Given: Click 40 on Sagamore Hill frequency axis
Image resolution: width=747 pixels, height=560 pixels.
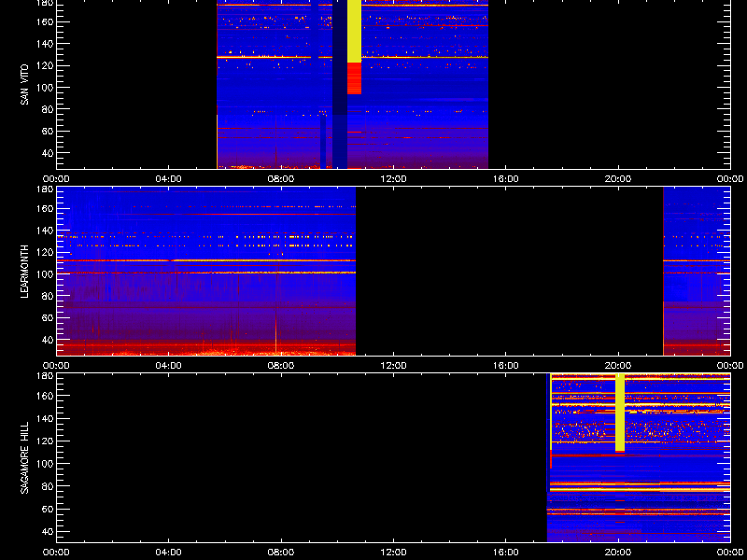Looking at the screenshot, I should point(49,532).
